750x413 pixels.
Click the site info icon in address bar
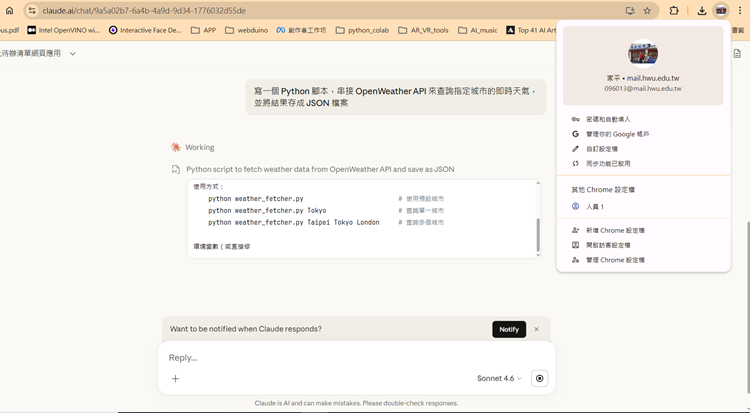pos(32,10)
